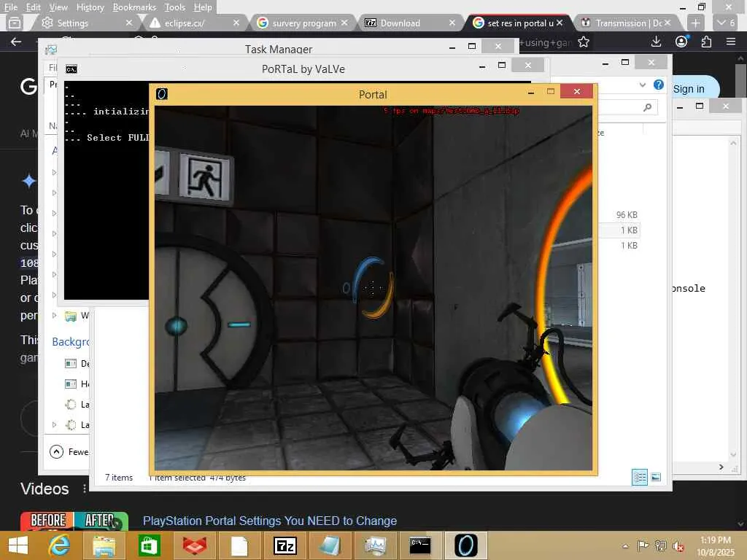The image size is (747, 560).
Task: Open the Firefox account icon
Action: pos(681,42)
